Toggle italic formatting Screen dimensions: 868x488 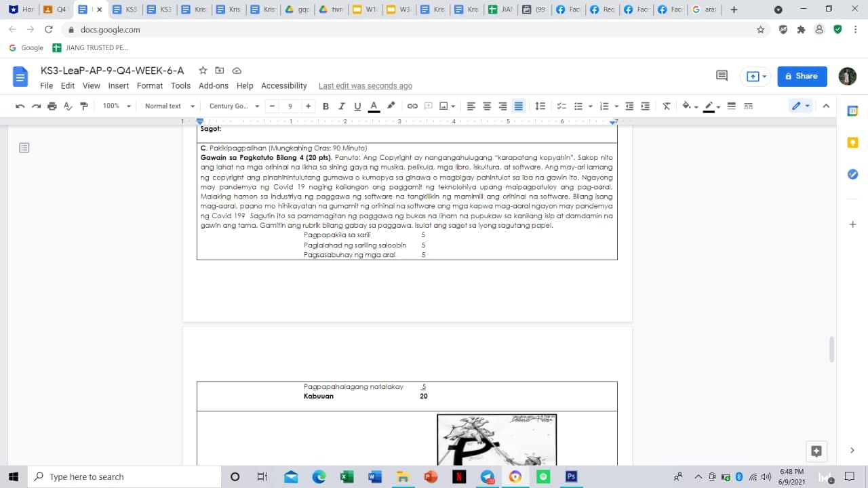pos(341,106)
